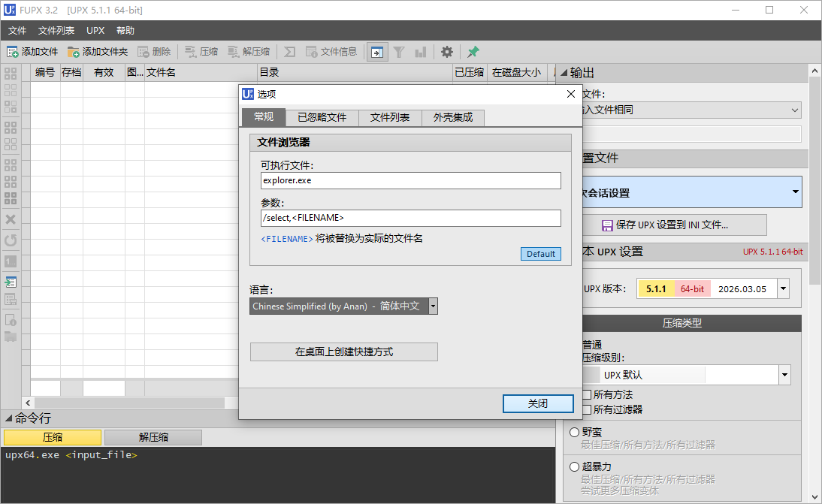Image resolution: width=822 pixels, height=504 pixels.
Task: Open settings via the gear toolbar icon
Action: (x=446, y=52)
